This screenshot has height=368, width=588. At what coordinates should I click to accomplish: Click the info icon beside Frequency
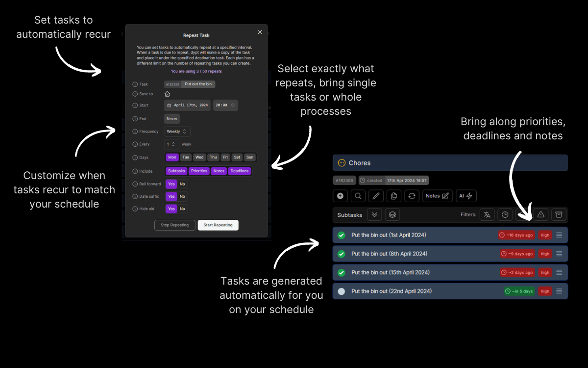click(135, 131)
